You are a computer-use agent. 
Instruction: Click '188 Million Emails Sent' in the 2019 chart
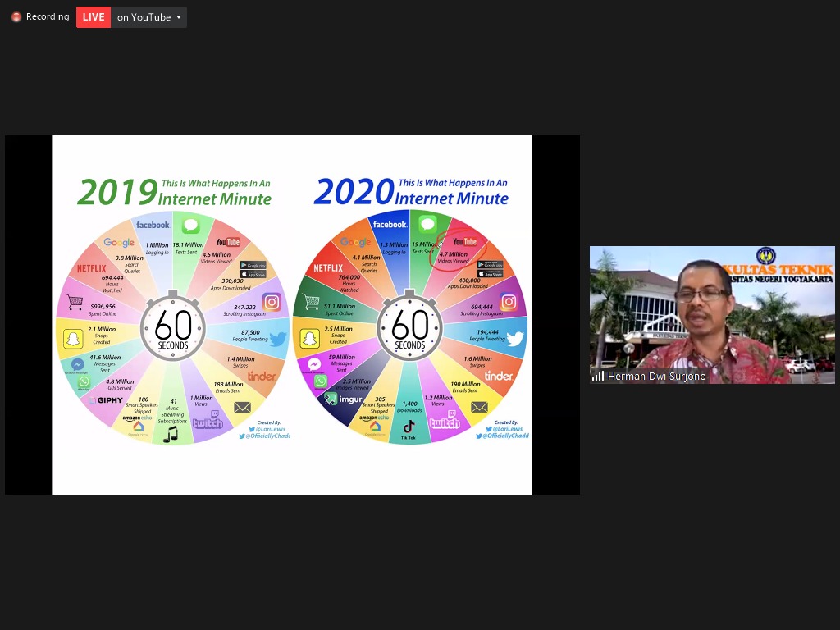[228, 387]
